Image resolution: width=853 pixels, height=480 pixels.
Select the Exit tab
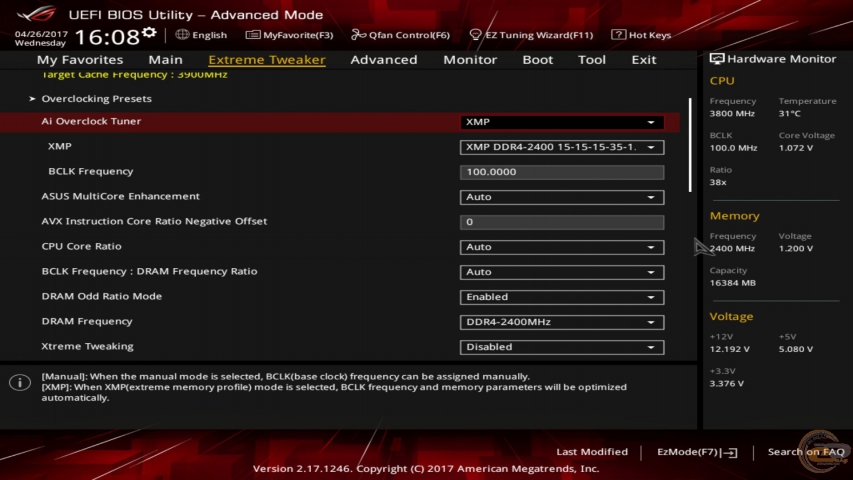pos(644,59)
